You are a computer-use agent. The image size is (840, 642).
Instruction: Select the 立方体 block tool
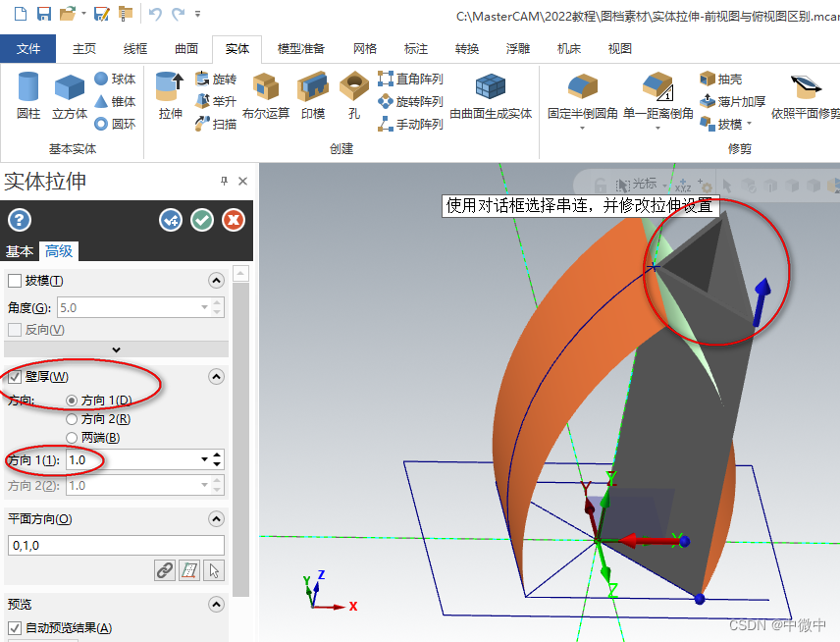pos(70,95)
